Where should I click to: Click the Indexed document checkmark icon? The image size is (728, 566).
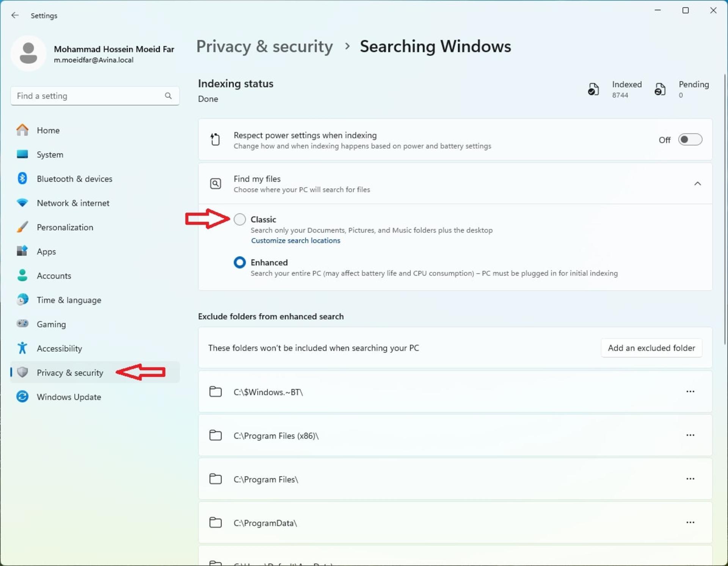(x=593, y=90)
